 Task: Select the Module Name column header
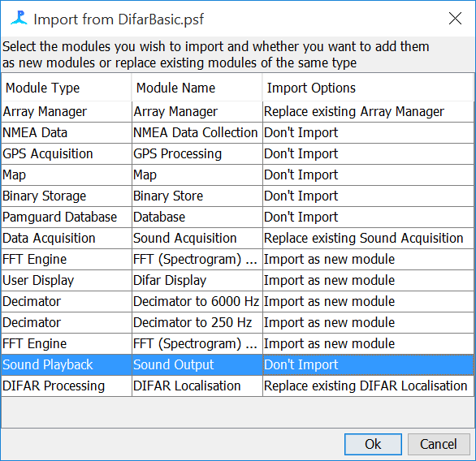pyautogui.click(x=197, y=88)
